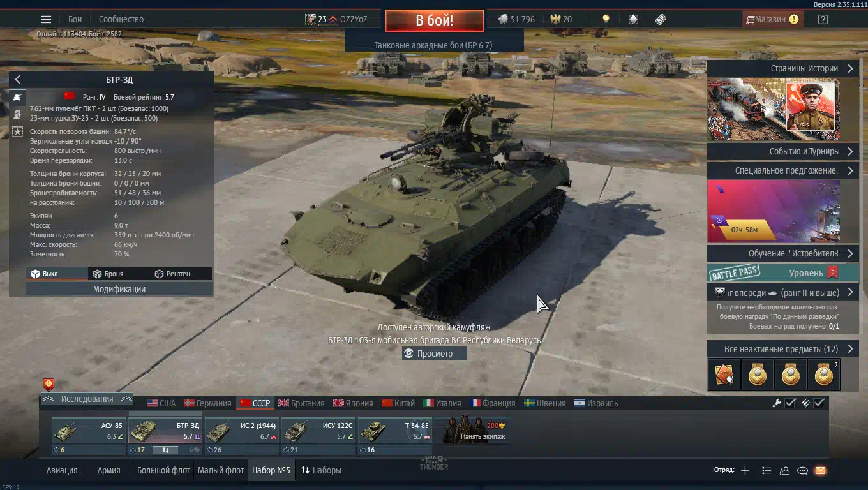Select Рентген x-ray view mode
Image resolution: width=868 pixels, height=490 pixels.
181,274
